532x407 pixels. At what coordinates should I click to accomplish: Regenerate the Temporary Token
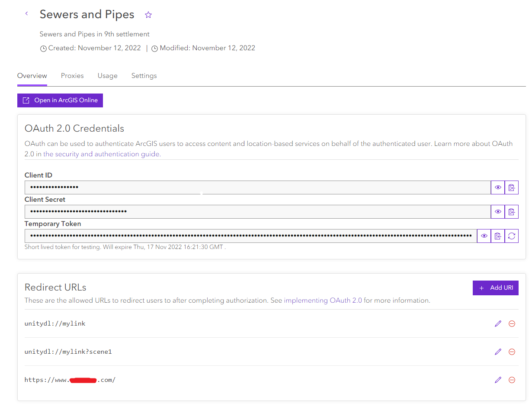pos(512,236)
